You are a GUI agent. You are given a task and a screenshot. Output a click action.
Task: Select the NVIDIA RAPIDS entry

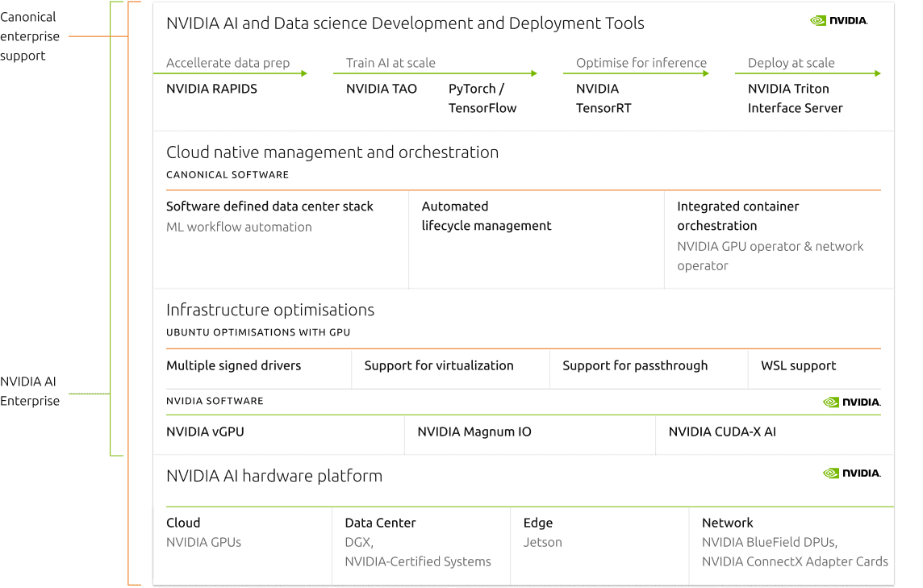(x=211, y=89)
